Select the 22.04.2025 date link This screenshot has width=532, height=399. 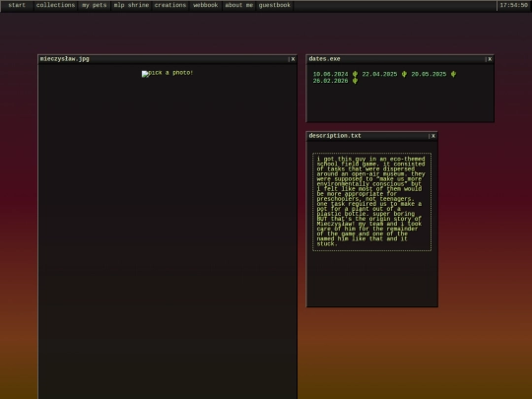coord(379,74)
